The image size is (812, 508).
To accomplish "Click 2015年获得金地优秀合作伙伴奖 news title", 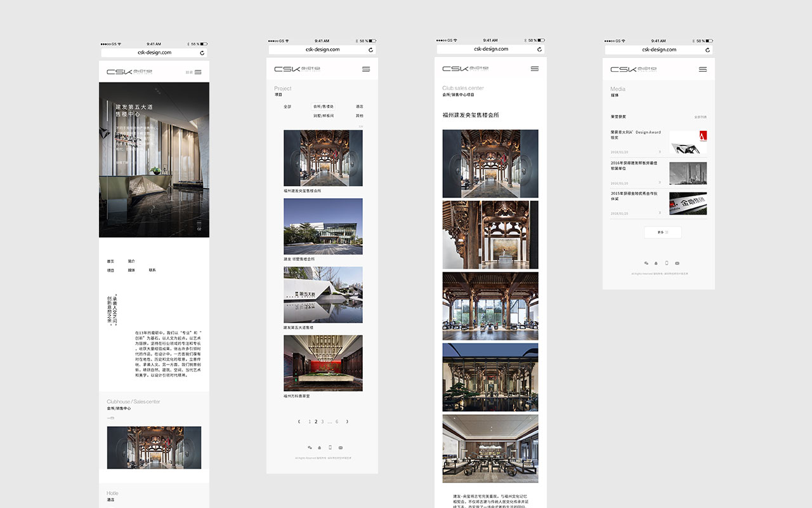I will click(x=634, y=196).
